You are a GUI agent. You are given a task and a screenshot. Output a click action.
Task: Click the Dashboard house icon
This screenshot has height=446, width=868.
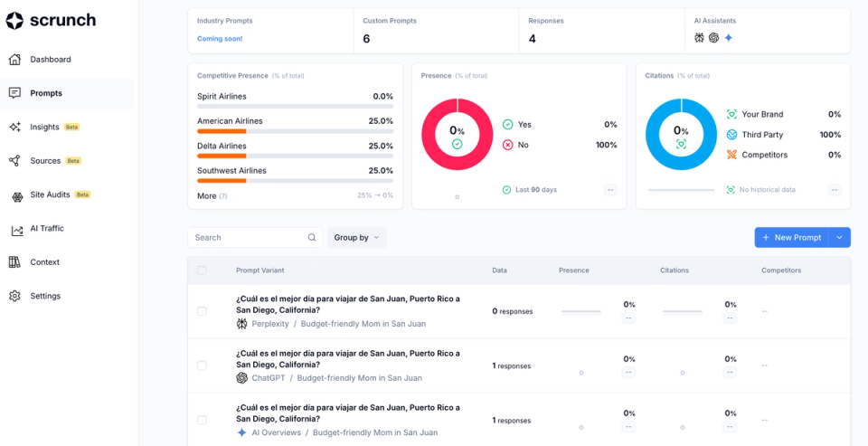point(15,60)
